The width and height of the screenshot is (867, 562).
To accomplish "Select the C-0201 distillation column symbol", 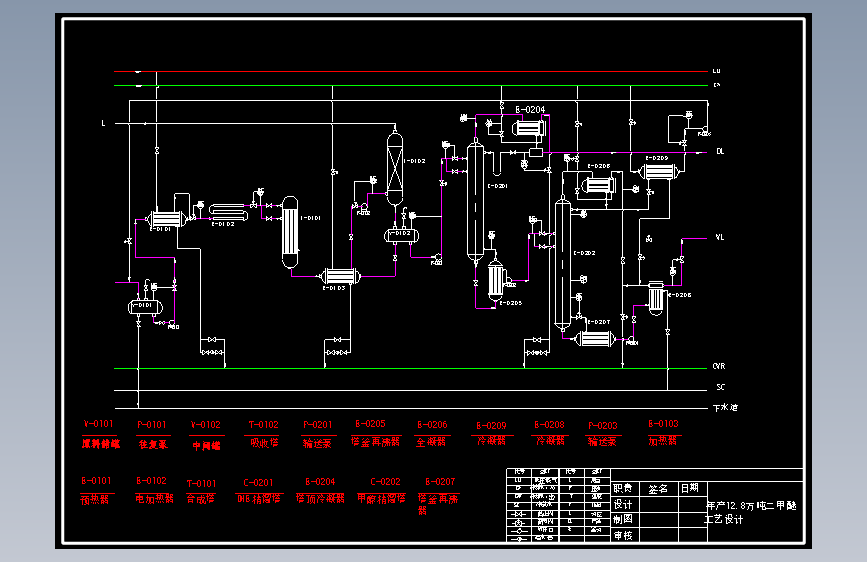I will tap(476, 202).
